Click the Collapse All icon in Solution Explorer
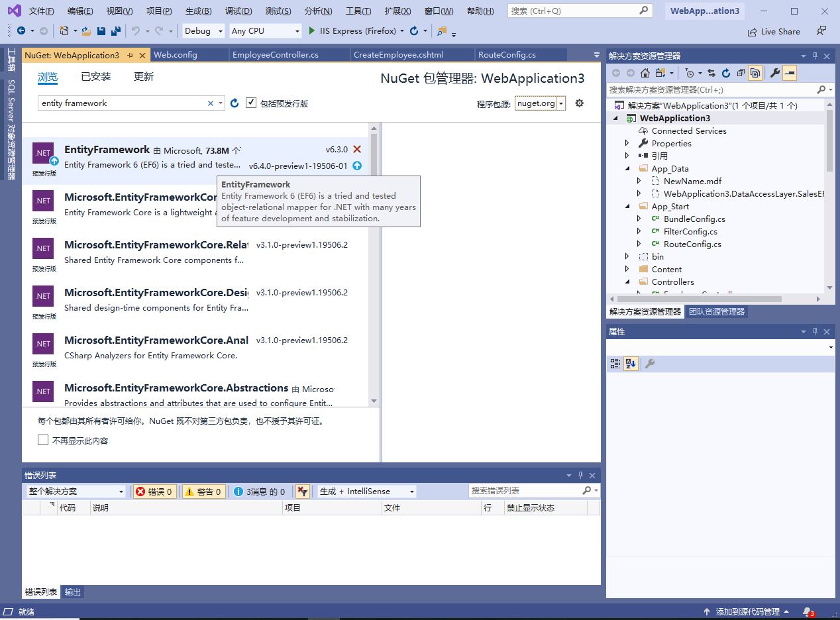The height and width of the screenshot is (620, 840). [x=740, y=73]
